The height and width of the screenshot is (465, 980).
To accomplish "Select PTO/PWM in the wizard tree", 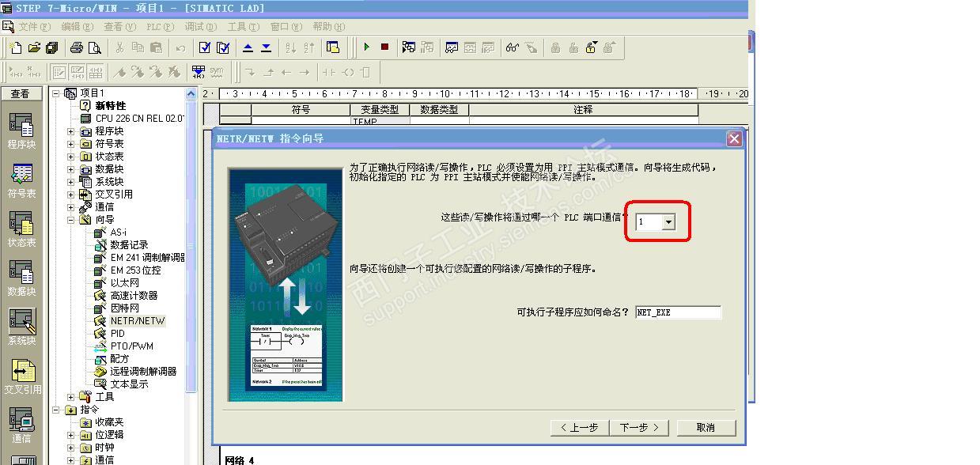I will 132,346.
